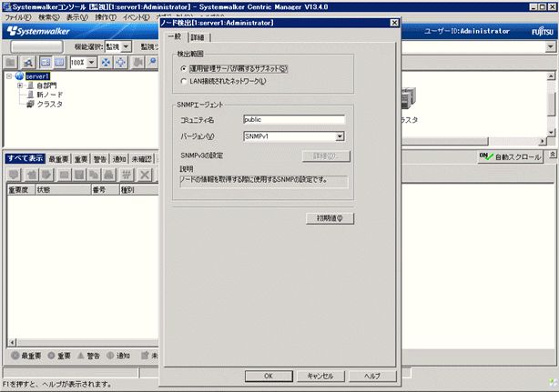Click the 通知 legend icon at bottom

point(110,356)
